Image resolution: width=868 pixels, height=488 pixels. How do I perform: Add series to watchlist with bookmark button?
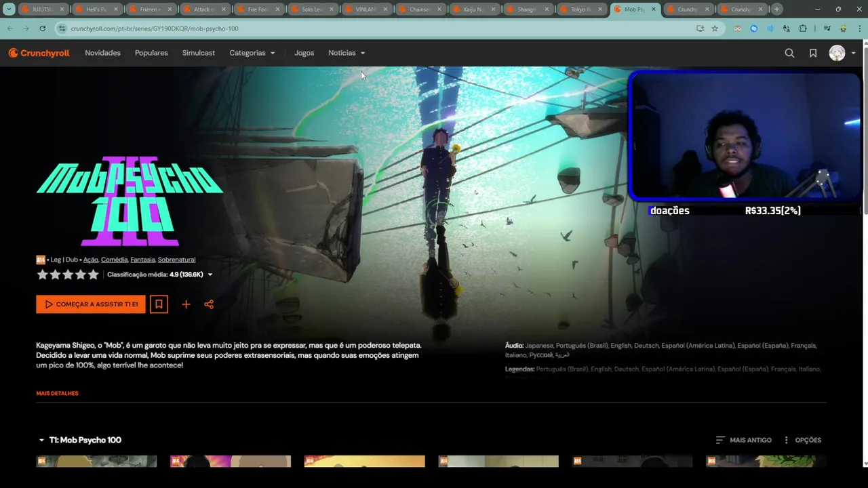tap(159, 304)
